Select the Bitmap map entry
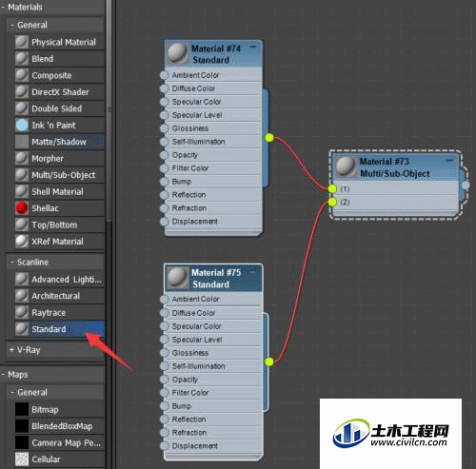Screen dimensions: 476x469 point(60,409)
